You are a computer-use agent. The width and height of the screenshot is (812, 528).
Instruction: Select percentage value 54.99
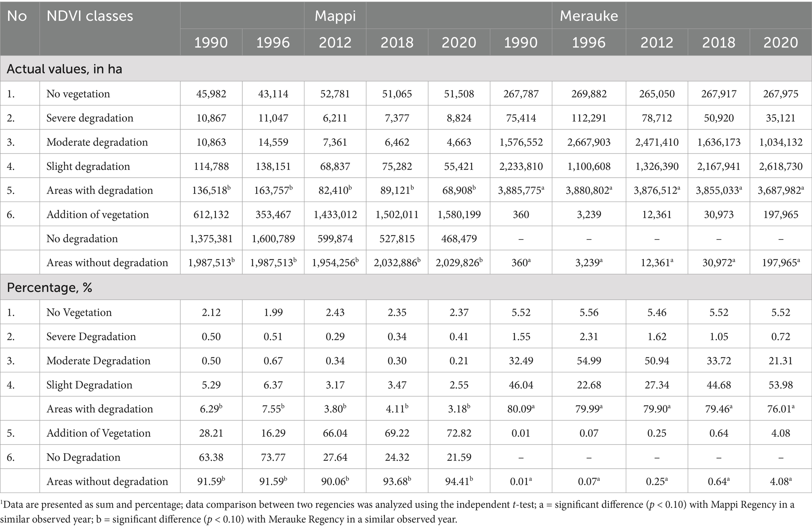click(x=588, y=361)
